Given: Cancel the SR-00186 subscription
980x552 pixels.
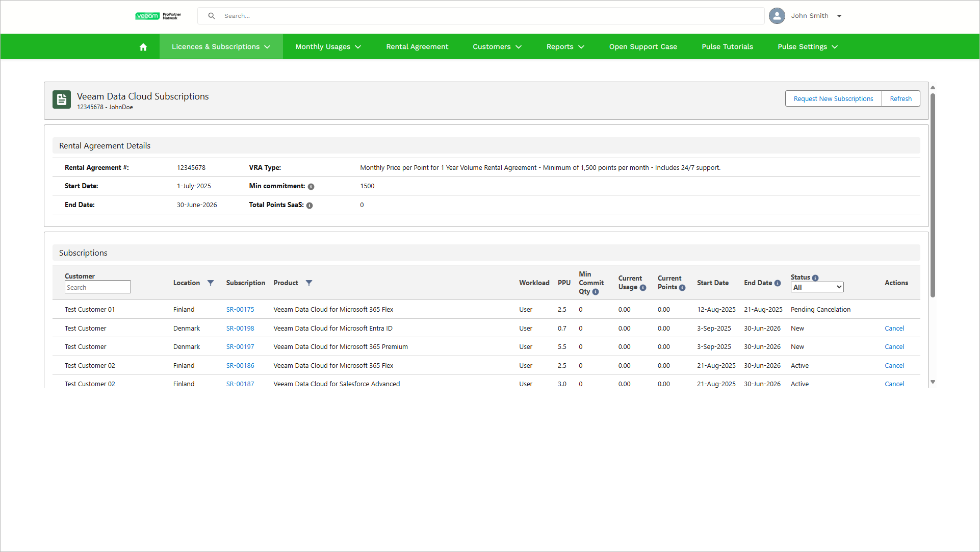Looking at the screenshot, I should click(x=894, y=366).
